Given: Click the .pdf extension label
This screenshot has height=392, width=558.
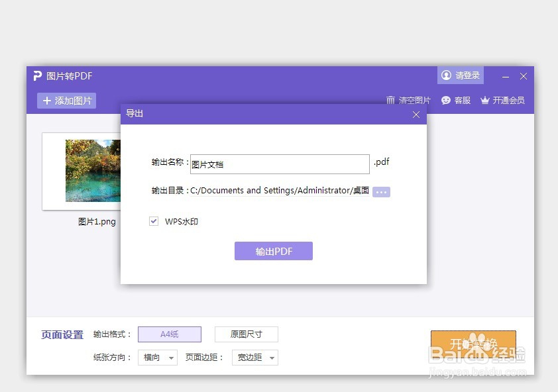Looking at the screenshot, I should click(x=382, y=162).
